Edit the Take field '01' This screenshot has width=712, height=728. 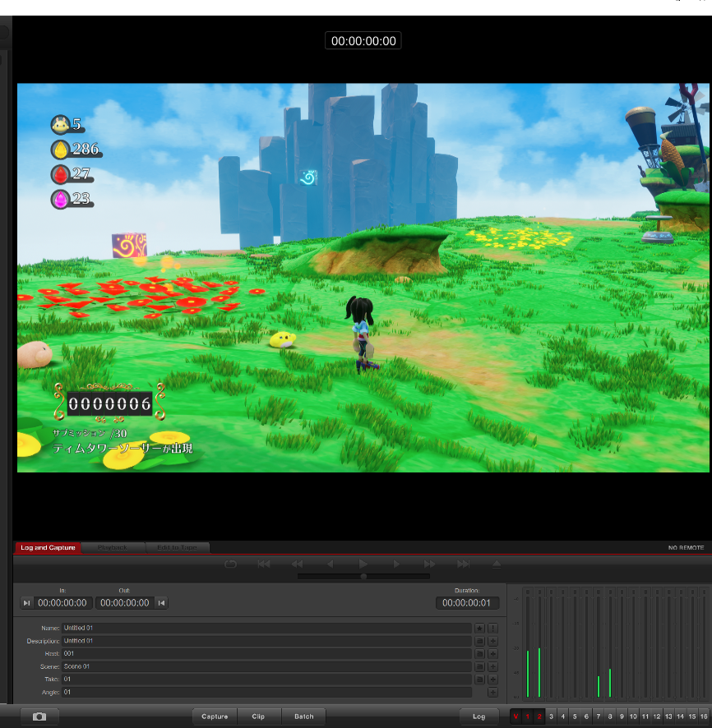coord(266,680)
